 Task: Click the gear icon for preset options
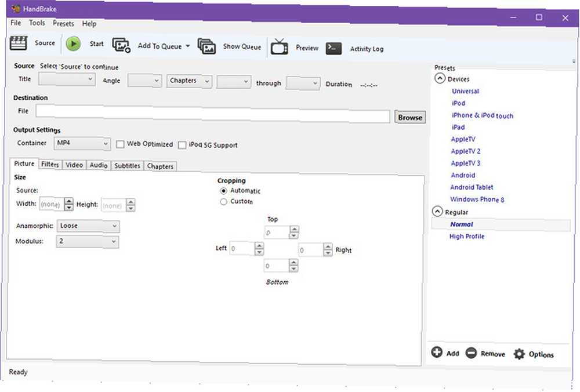[519, 354]
